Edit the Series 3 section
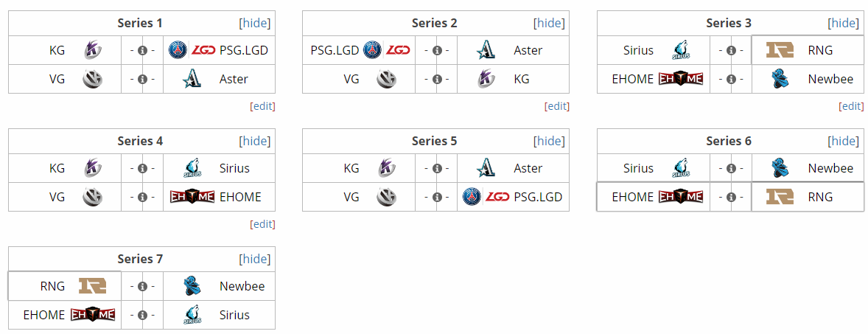This screenshot has height=334, width=868. pos(851,106)
